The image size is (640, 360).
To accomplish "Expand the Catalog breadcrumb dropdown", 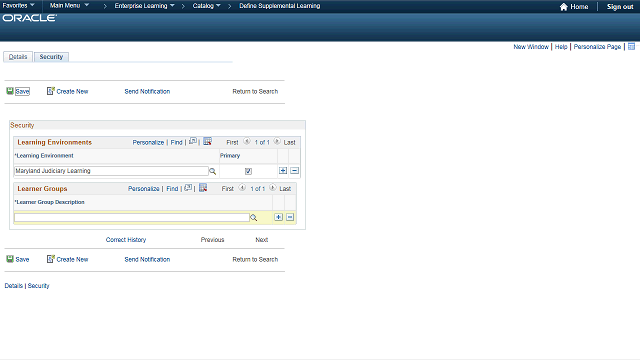I will (207, 6).
